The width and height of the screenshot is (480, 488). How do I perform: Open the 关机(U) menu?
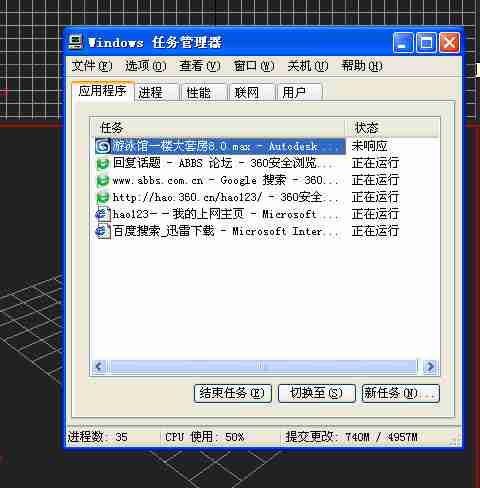click(x=308, y=66)
